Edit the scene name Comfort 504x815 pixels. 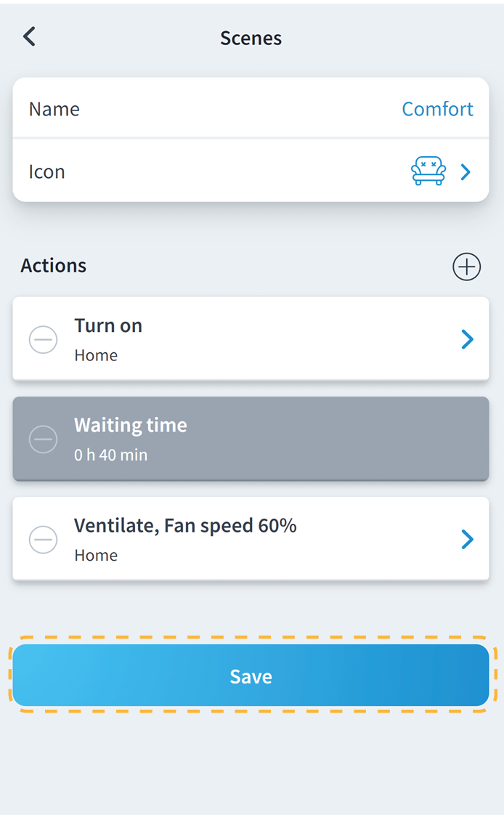pos(437,109)
